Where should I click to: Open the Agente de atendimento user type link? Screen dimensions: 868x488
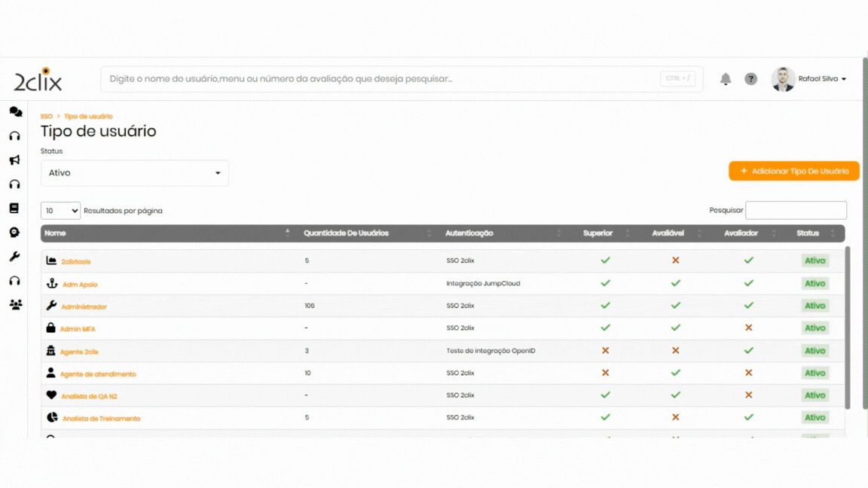[98, 374]
